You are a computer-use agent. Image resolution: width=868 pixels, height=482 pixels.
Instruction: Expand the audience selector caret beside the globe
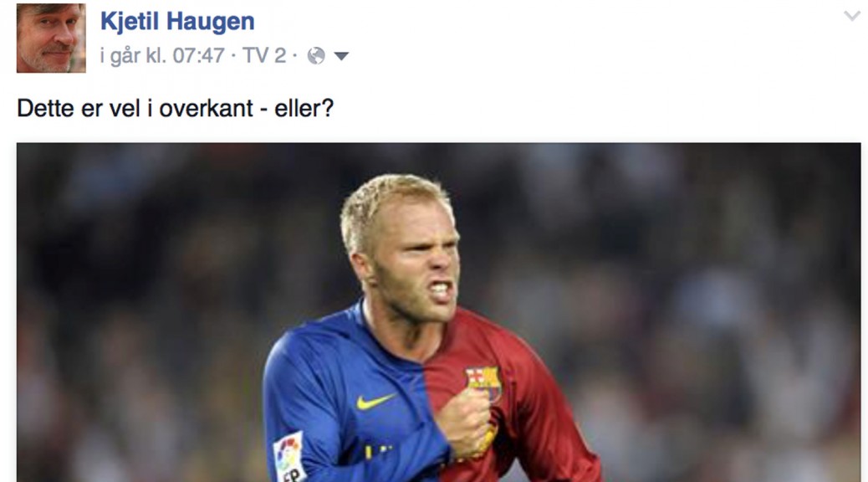tap(341, 56)
